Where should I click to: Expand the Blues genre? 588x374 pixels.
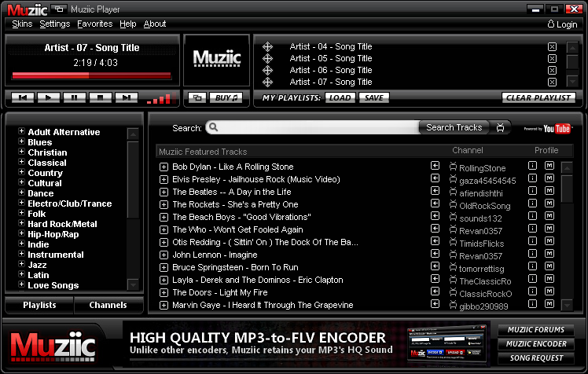(21, 141)
